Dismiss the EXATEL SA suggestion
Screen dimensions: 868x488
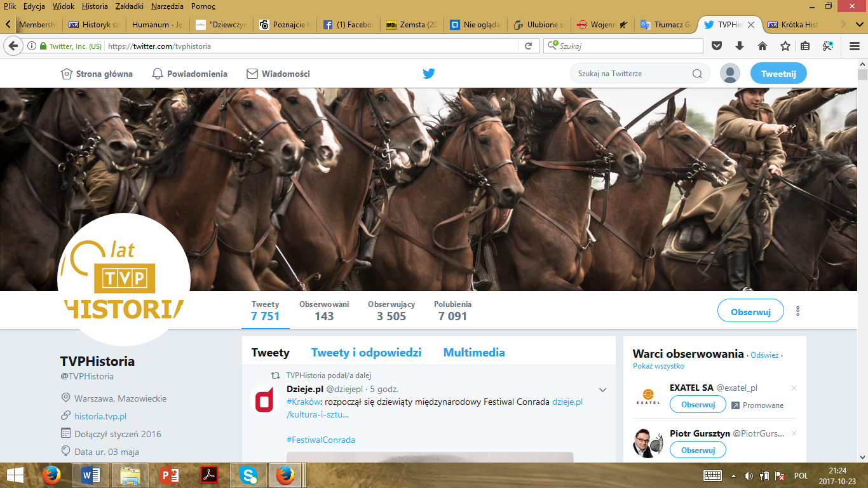tap(794, 388)
